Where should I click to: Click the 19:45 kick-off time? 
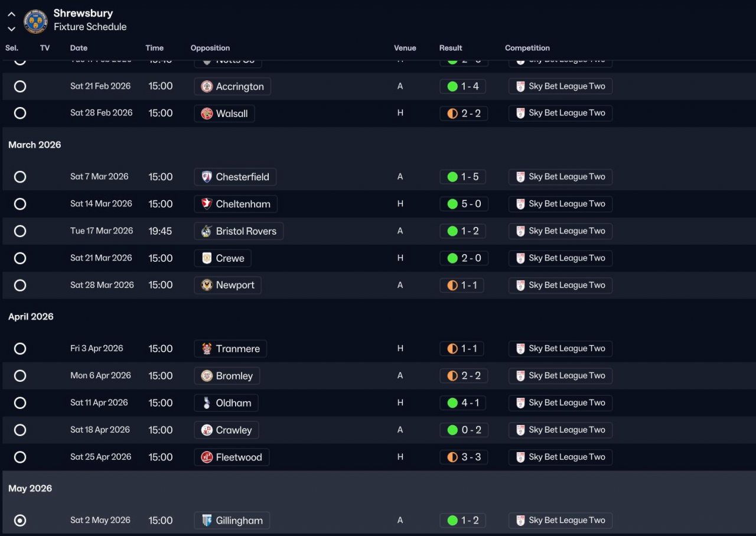tap(161, 231)
